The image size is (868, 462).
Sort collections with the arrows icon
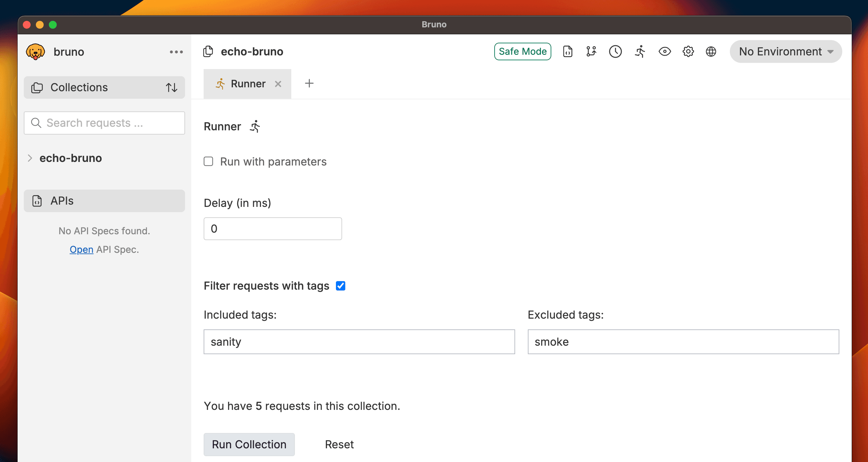tap(171, 88)
